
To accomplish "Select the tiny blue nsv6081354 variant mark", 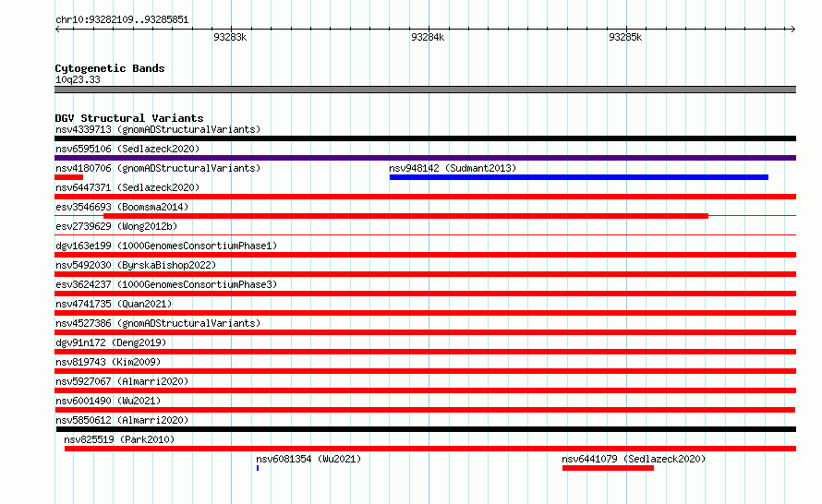I will (x=258, y=468).
